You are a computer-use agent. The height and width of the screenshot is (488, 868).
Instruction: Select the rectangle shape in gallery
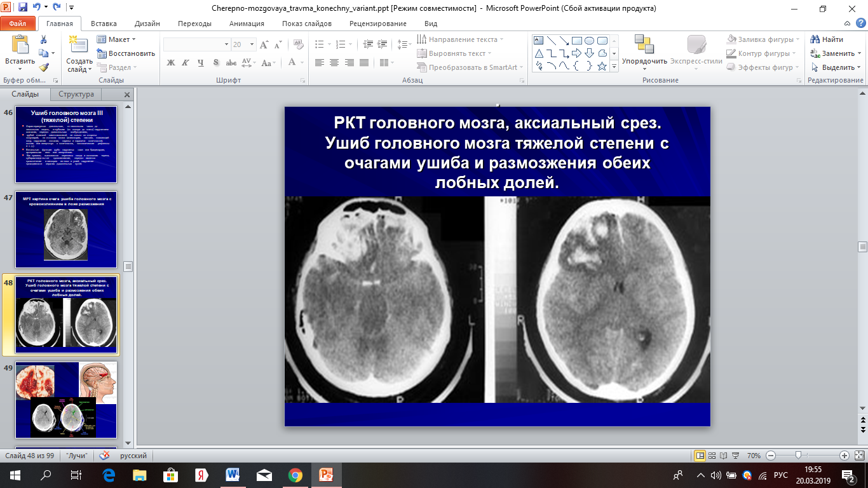(x=576, y=40)
